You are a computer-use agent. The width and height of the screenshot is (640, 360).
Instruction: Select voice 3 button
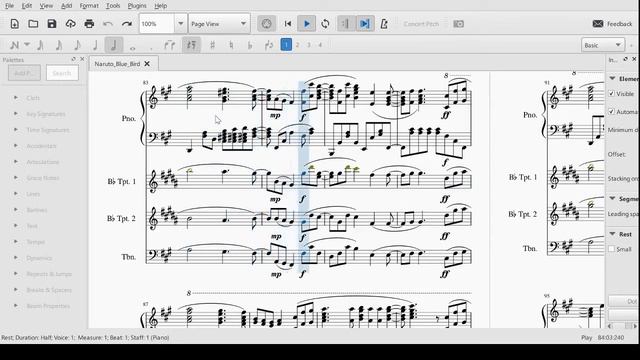(x=309, y=45)
